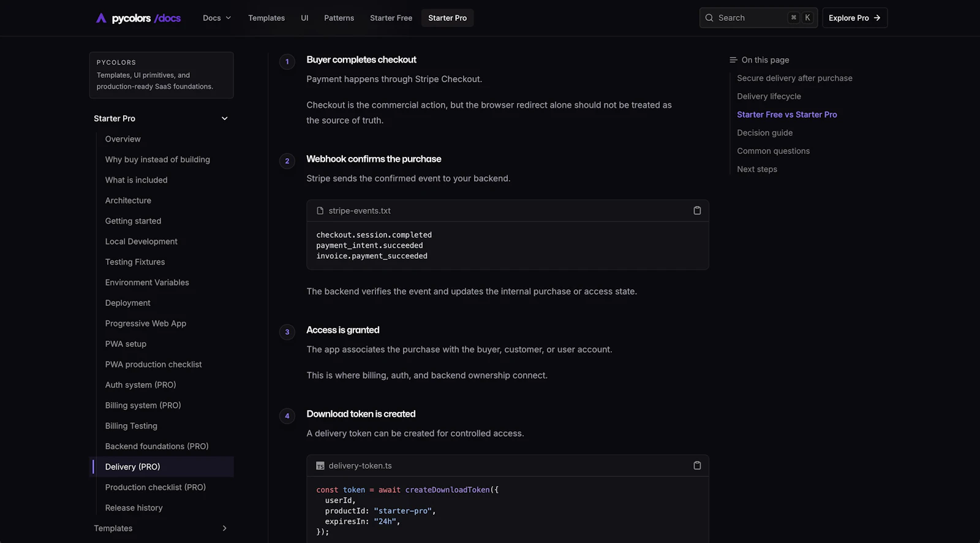Click the delivery-token.ts file name
The height and width of the screenshot is (543, 980).
click(360, 466)
